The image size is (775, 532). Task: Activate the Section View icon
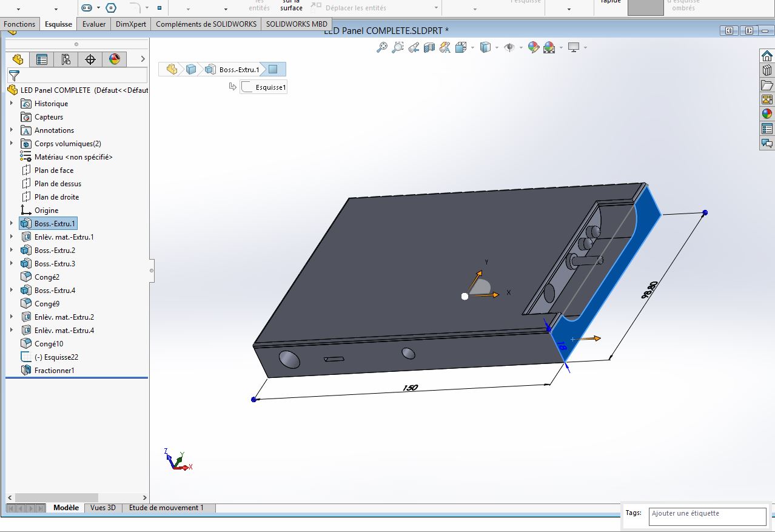(x=429, y=47)
